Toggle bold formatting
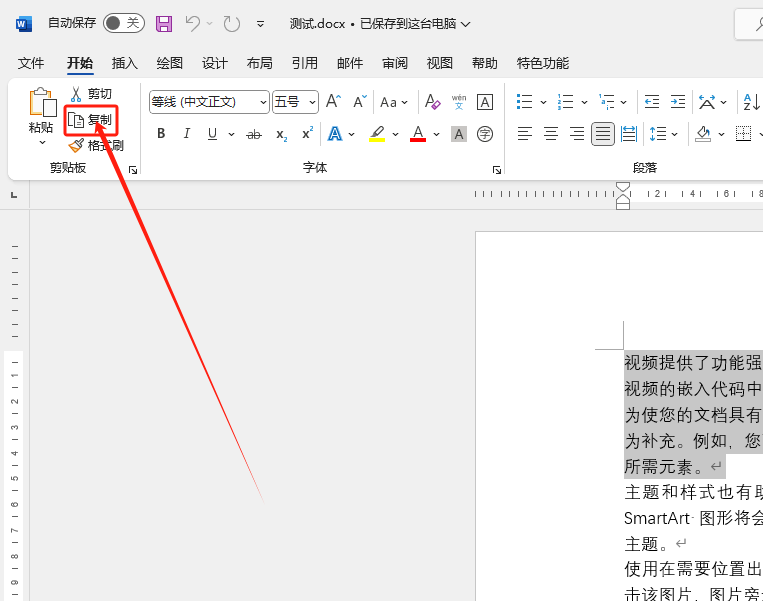Screen dimensions: 763x601 (x=161, y=134)
